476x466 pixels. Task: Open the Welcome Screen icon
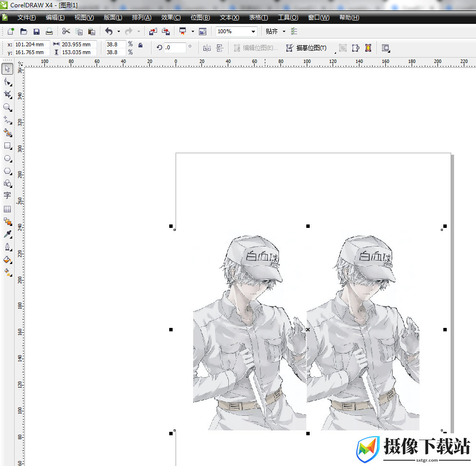(202, 31)
